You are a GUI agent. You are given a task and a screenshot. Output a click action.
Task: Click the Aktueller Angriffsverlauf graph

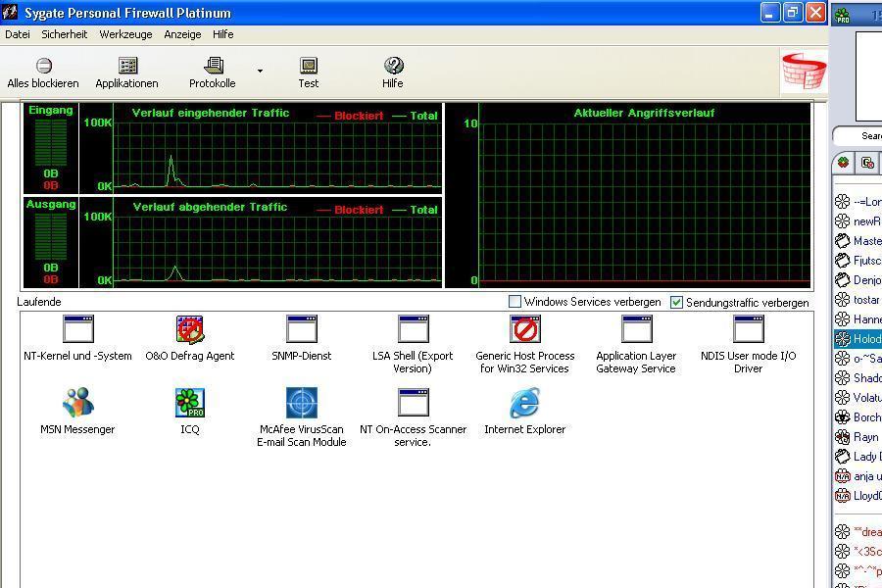(x=645, y=203)
